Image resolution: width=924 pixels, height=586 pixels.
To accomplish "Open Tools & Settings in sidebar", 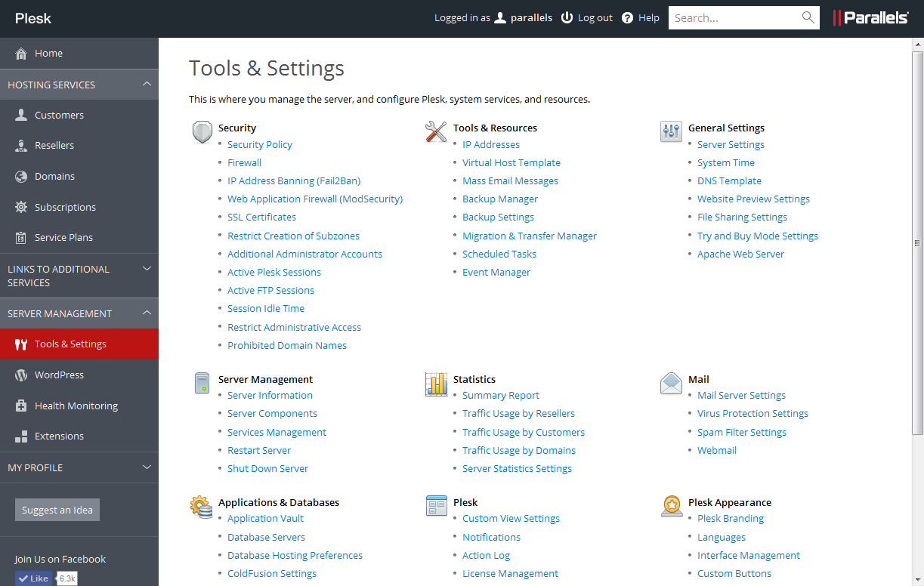I will [x=79, y=344].
